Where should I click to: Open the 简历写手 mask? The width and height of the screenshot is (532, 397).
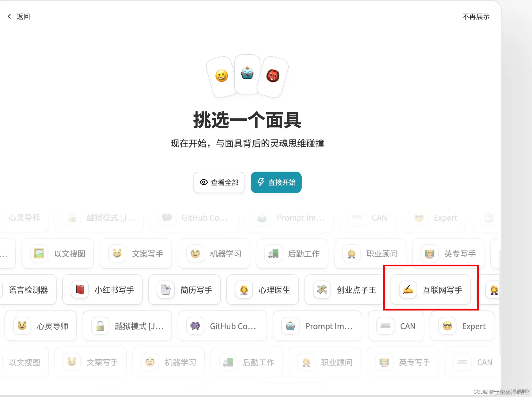[x=185, y=290]
